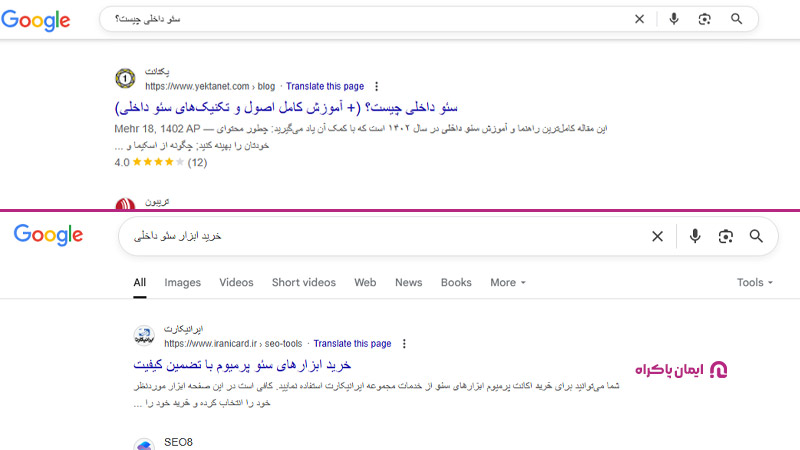Switch to the Books tab
Screen dimensions: 800x450
point(456,283)
